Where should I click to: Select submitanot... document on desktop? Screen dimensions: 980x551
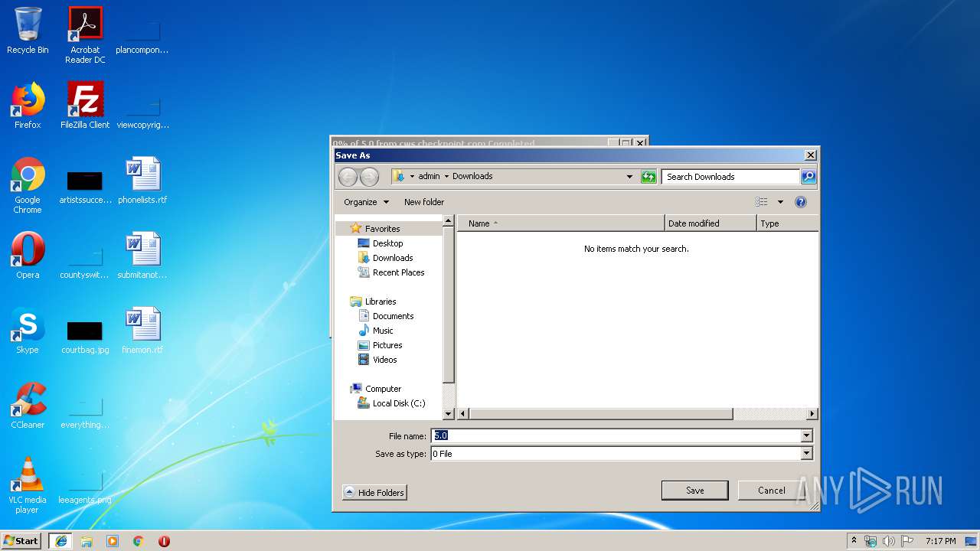click(x=142, y=256)
